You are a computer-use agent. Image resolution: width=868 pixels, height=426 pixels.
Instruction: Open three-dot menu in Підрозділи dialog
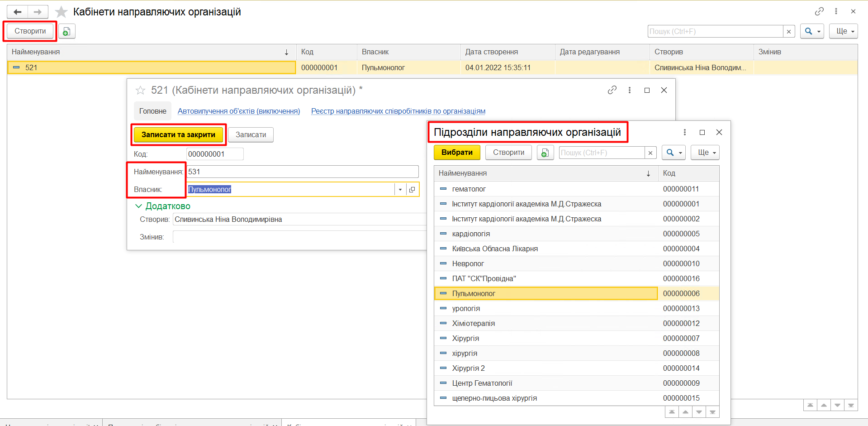684,132
